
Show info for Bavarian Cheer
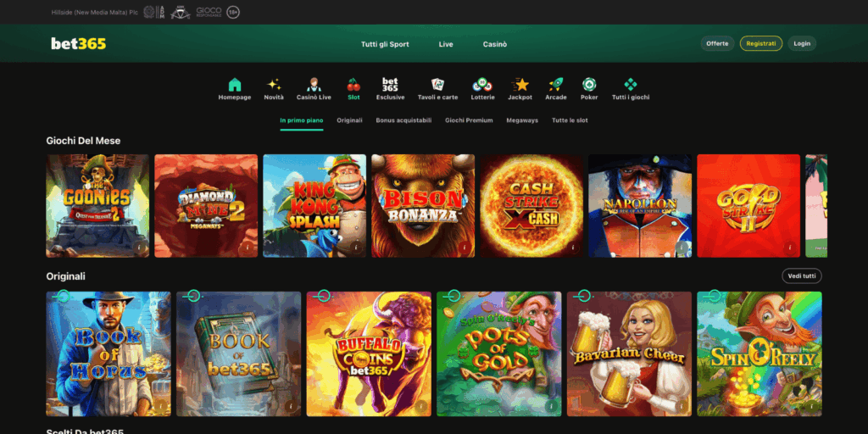click(682, 406)
